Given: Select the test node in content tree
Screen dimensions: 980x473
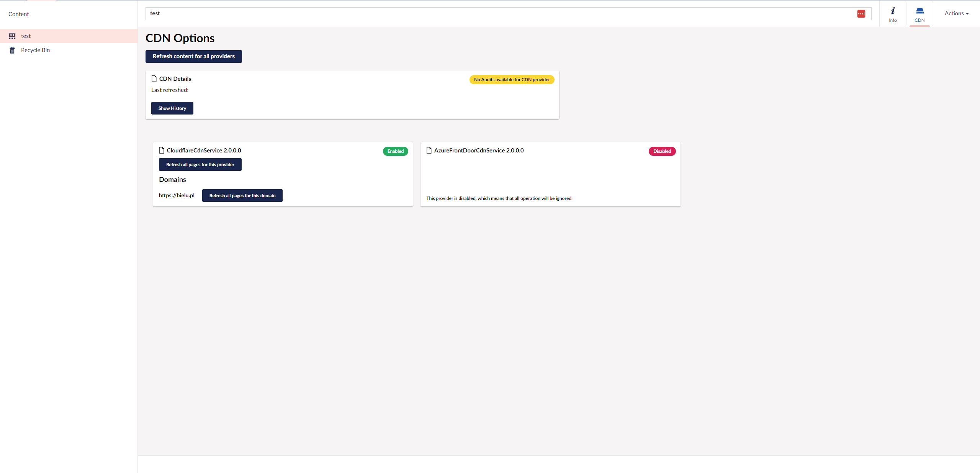Looking at the screenshot, I should (x=26, y=36).
